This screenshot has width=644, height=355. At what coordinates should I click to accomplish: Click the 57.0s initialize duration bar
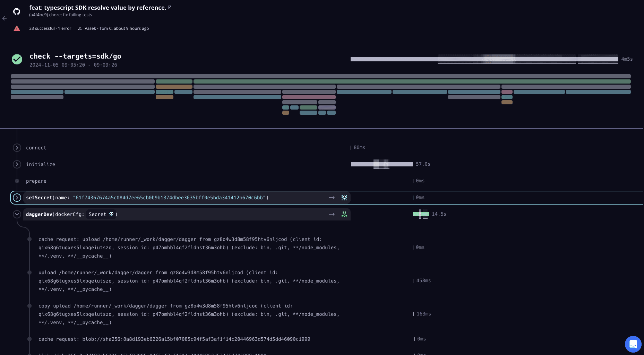pyautogui.click(x=381, y=164)
